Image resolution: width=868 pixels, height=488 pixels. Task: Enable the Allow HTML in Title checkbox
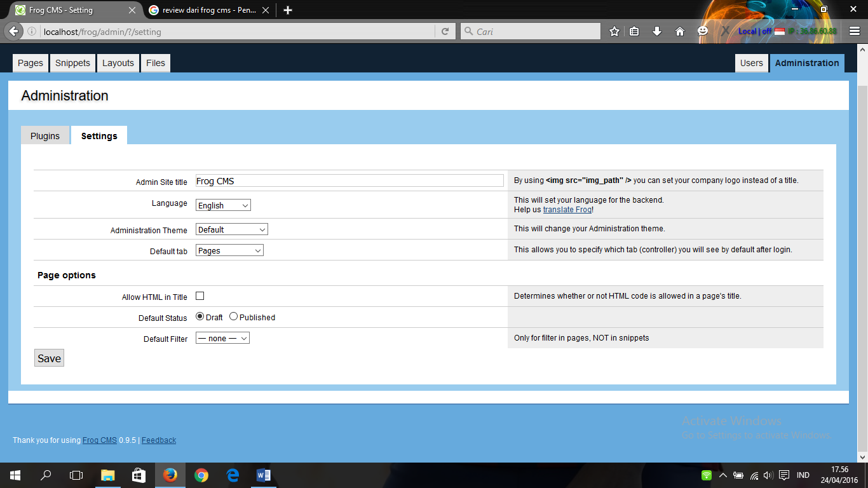coord(200,296)
